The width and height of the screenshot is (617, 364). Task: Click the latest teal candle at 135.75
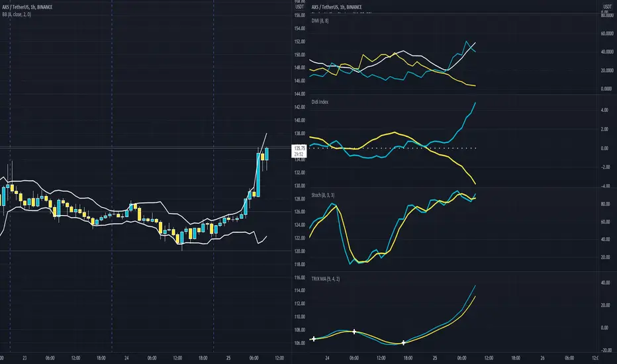(267, 154)
